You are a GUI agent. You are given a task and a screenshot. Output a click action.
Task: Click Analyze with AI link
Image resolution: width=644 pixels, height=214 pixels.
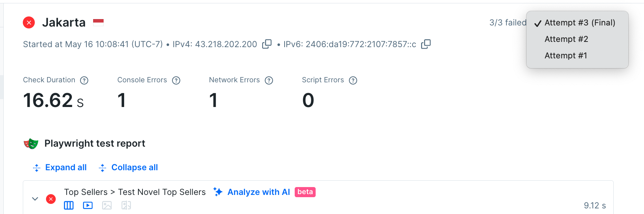(258, 192)
